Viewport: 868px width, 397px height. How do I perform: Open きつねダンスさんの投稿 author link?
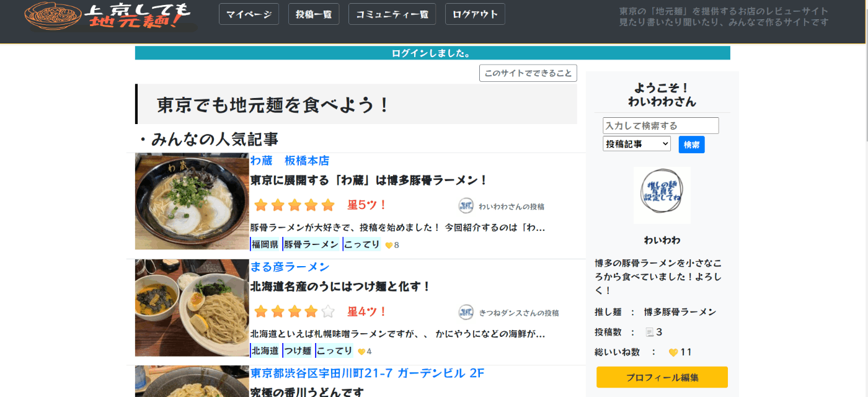519,313
